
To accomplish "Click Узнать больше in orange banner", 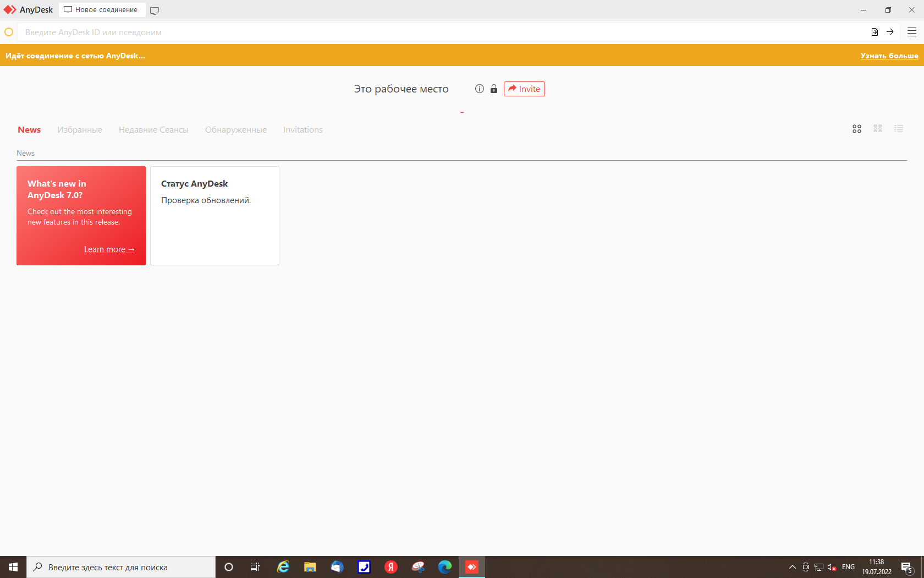I will [x=889, y=56].
